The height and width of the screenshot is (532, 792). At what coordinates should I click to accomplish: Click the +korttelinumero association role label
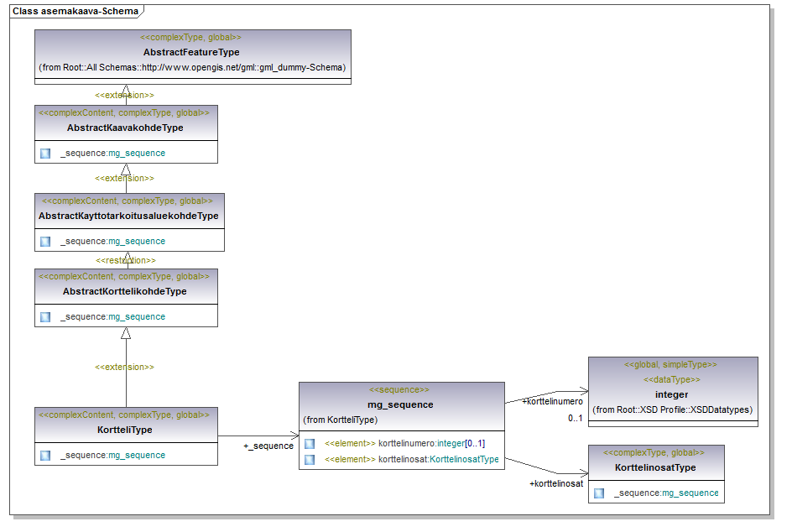552,402
